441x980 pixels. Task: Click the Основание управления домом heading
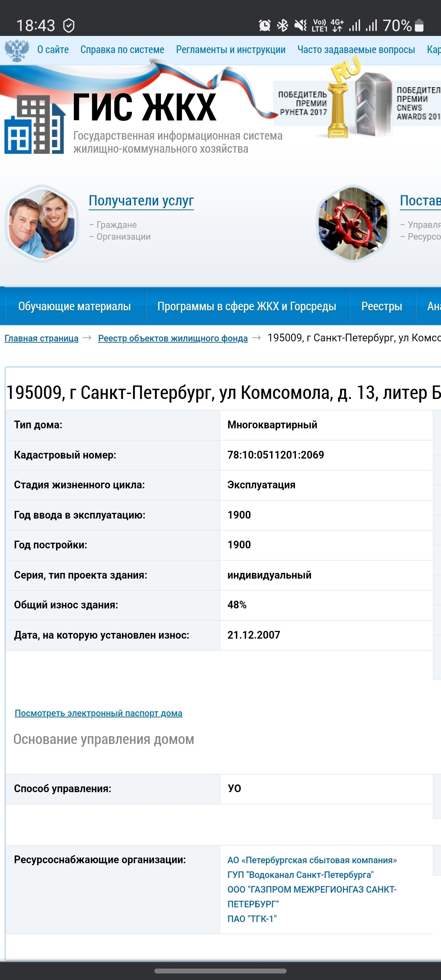click(x=104, y=739)
